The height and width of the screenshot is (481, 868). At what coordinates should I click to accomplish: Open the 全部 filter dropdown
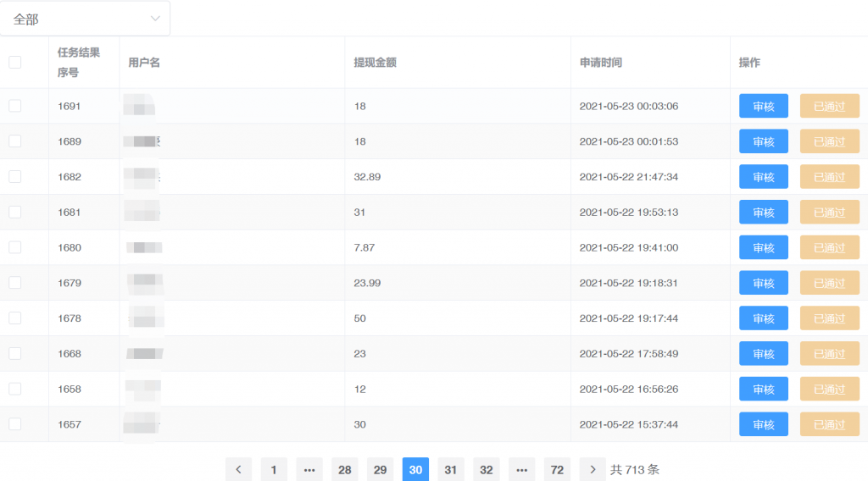85,19
